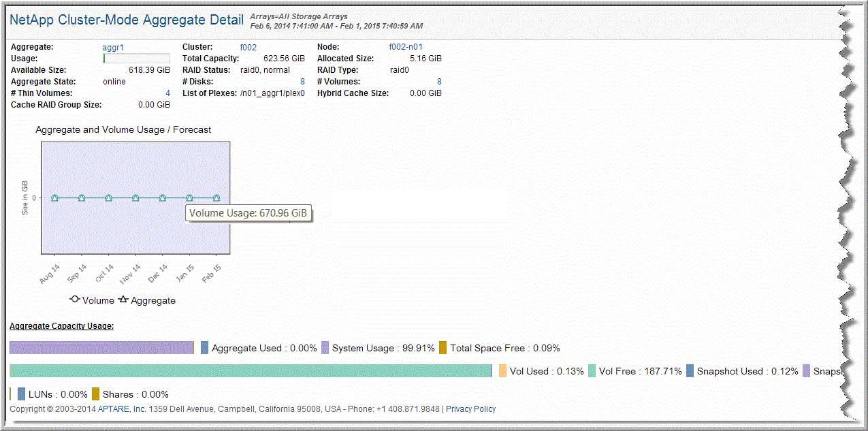Screen dimensions: 868x431
Task: Click the System Usage purple swatch
Action: click(325, 348)
